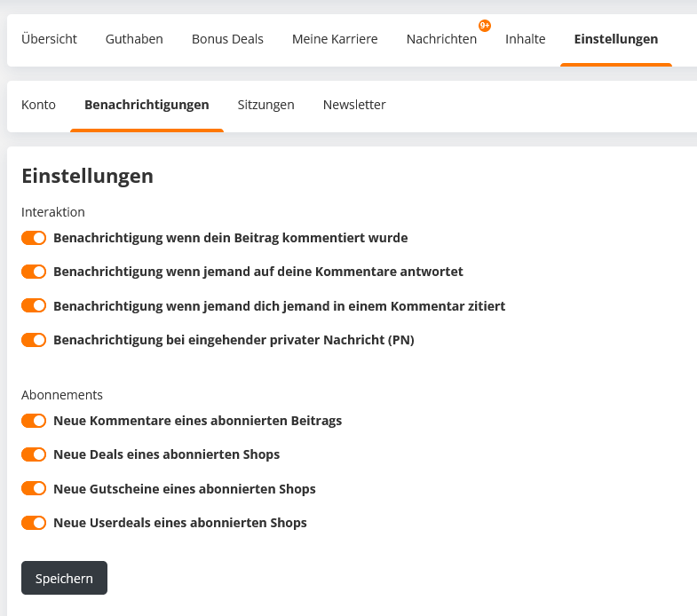Open the Bonus Deals tab
The image size is (697, 616).
point(227,39)
